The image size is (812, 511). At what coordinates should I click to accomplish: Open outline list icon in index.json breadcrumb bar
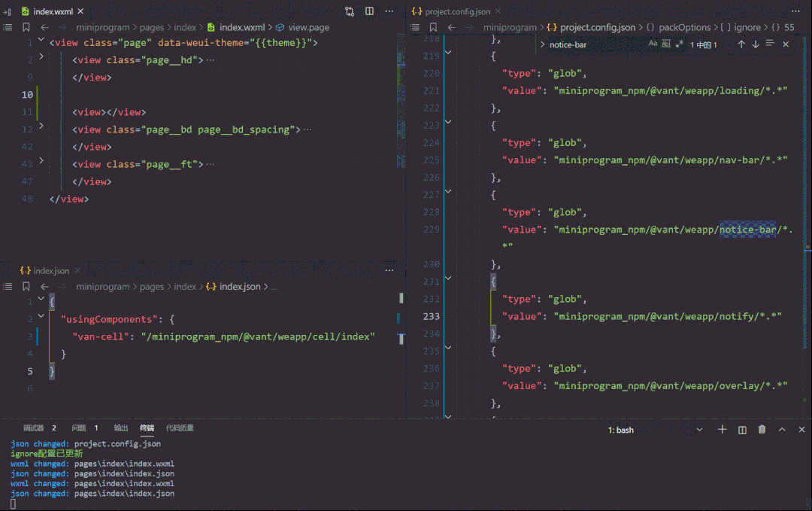tap(8, 286)
